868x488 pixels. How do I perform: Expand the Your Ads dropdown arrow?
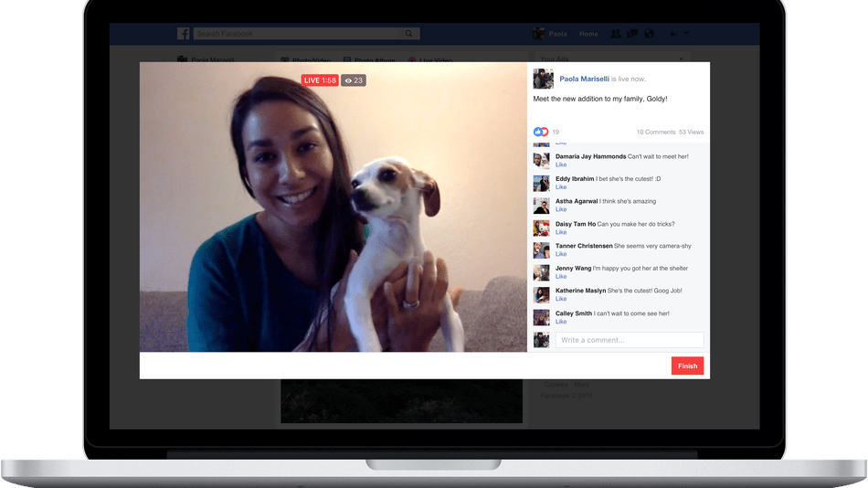click(x=681, y=58)
